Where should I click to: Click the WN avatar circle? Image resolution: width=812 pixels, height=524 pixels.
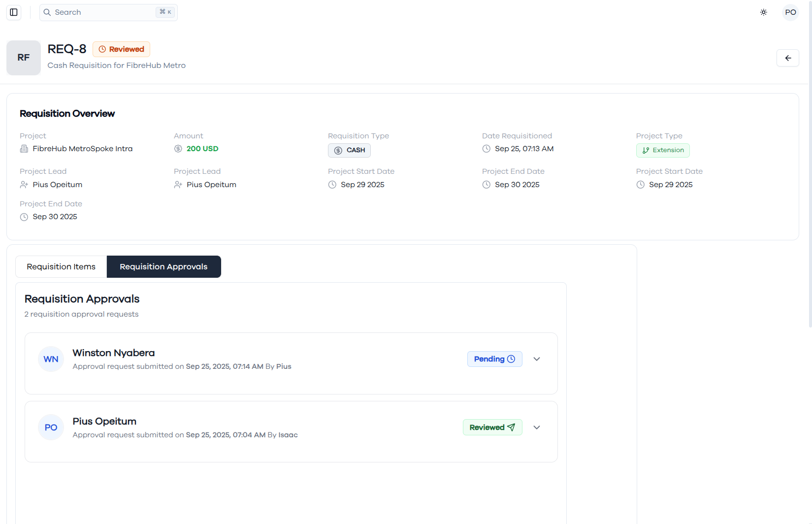click(x=51, y=359)
